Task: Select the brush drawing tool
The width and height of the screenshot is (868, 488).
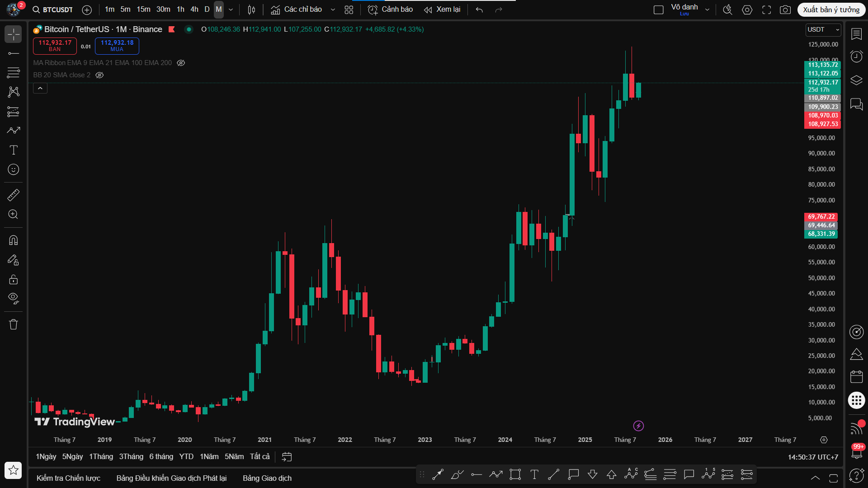Action: click(14, 131)
